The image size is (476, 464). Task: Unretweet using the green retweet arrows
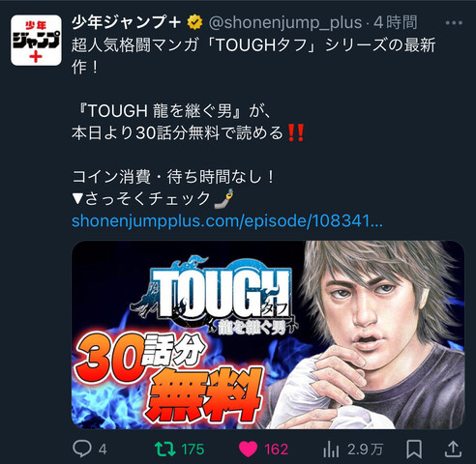164,449
